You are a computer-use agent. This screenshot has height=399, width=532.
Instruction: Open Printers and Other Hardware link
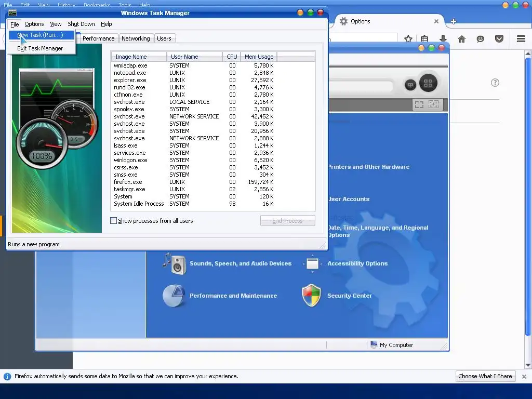[369, 167]
